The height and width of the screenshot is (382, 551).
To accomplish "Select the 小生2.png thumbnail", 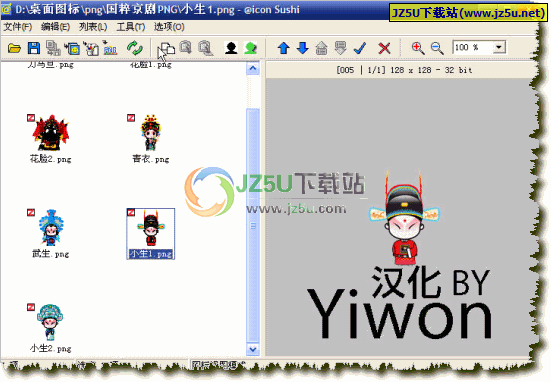I will click(50, 323).
